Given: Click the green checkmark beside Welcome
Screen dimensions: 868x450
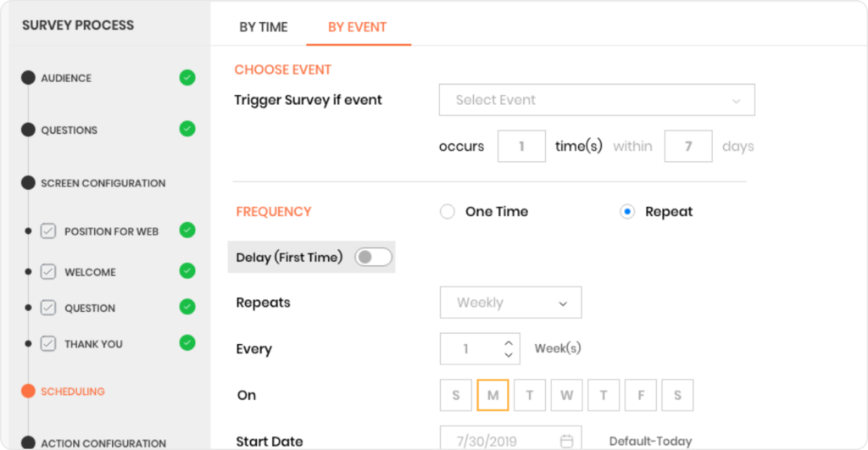Looking at the screenshot, I should pos(187,270).
